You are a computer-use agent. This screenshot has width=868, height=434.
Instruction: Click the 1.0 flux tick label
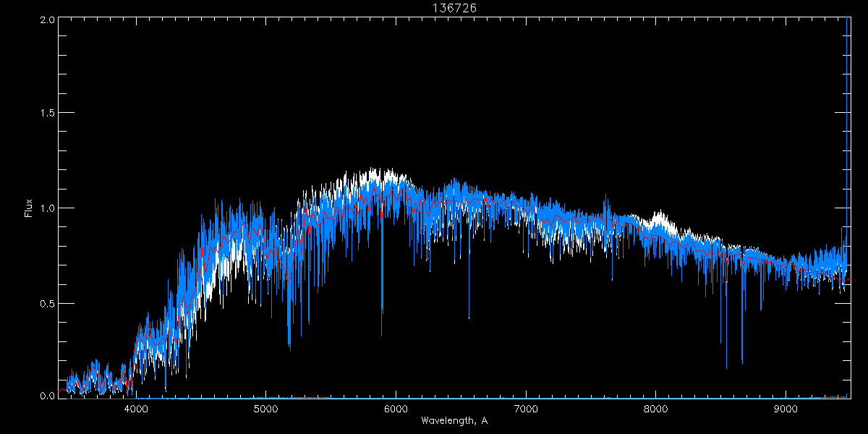[x=47, y=208]
